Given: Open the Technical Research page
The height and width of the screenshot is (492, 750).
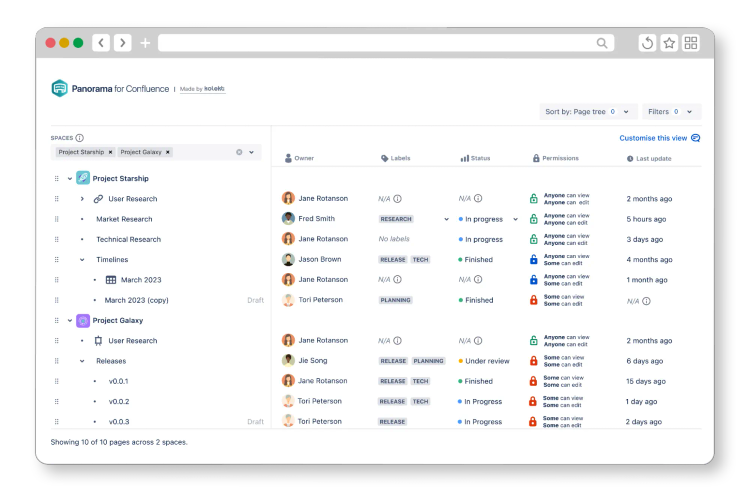Looking at the screenshot, I should (x=129, y=239).
